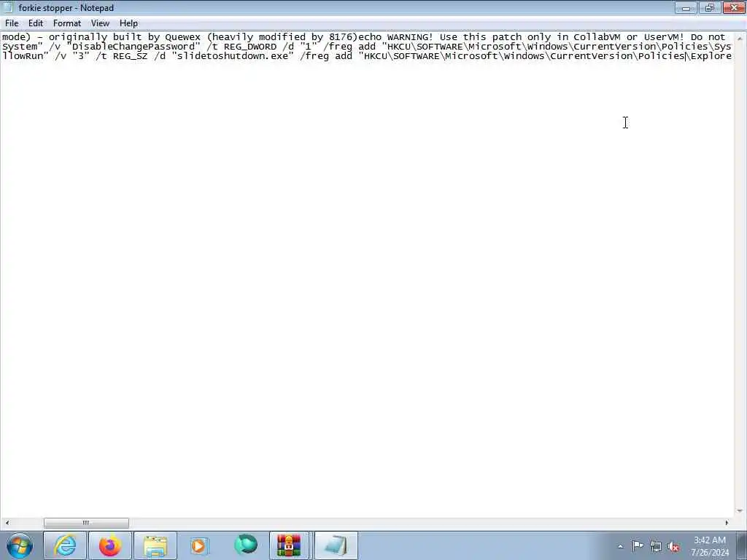Screen dimensions: 747x560
Task: Open the File menu
Action: click(x=12, y=23)
